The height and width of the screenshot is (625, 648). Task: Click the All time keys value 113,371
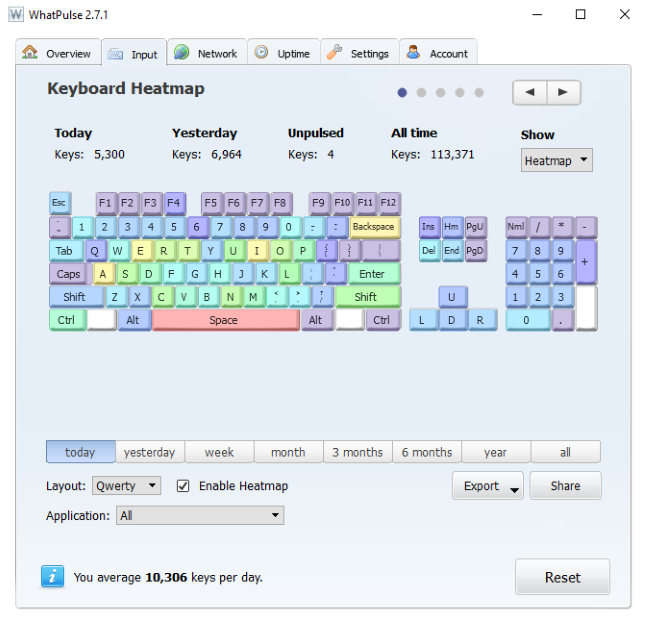click(x=452, y=154)
